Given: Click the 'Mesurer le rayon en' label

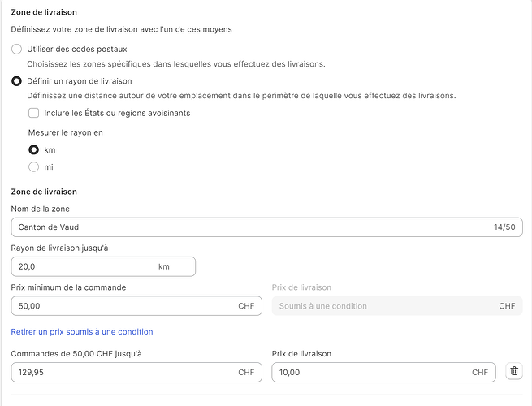Looking at the screenshot, I should point(66,132).
